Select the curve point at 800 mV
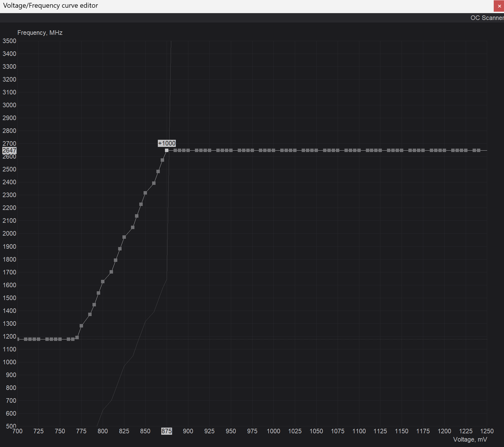Viewport: 504px width, 447px height. point(103,282)
